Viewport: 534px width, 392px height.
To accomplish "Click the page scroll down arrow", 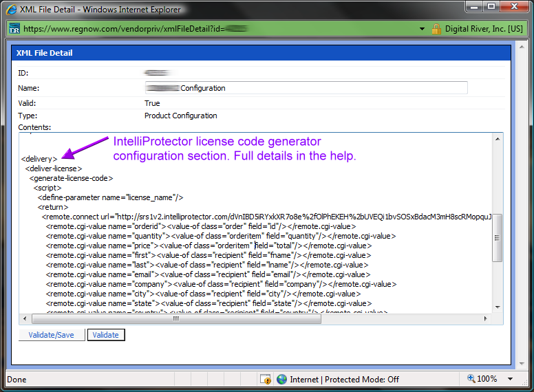I will [x=522, y=364].
